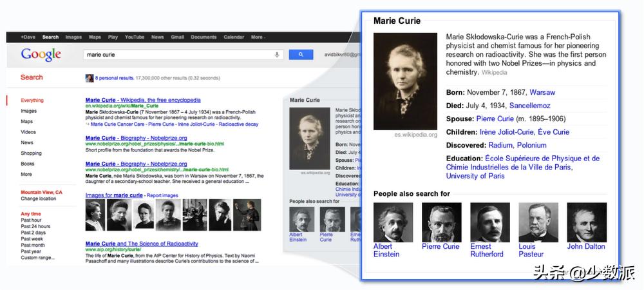Open Images in the top black bar
Viewport: 644px width, 290px height.
point(73,37)
